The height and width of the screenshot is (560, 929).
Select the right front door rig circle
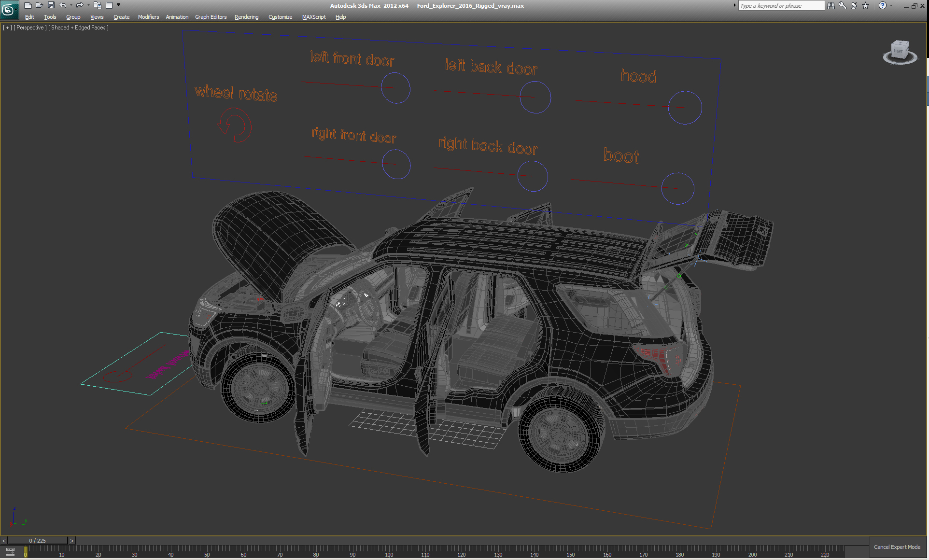pyautogui.click(x=396, y=165)
